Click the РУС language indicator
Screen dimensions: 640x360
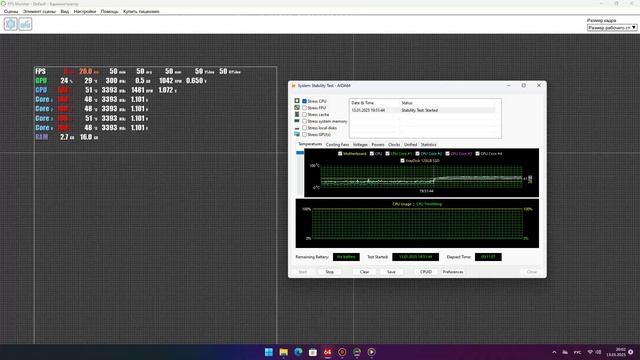[578, 352]
